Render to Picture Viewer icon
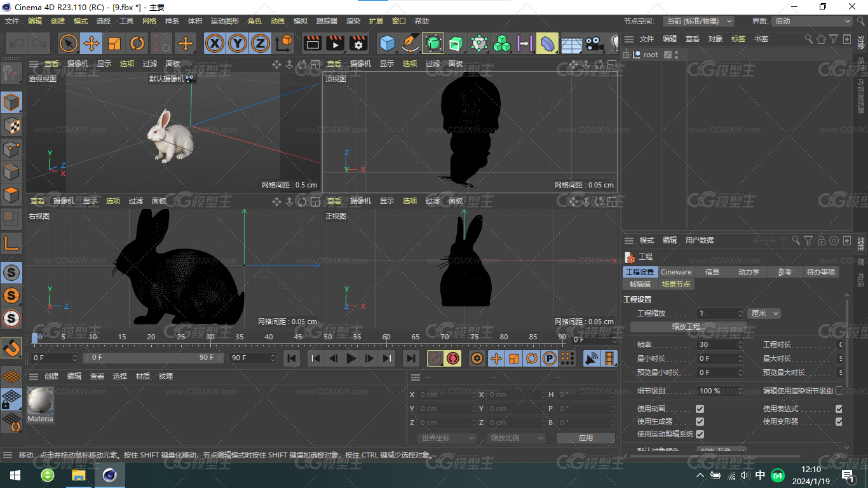Image resolution: width=868 pixels, height=488 pixels. [335, 43]
